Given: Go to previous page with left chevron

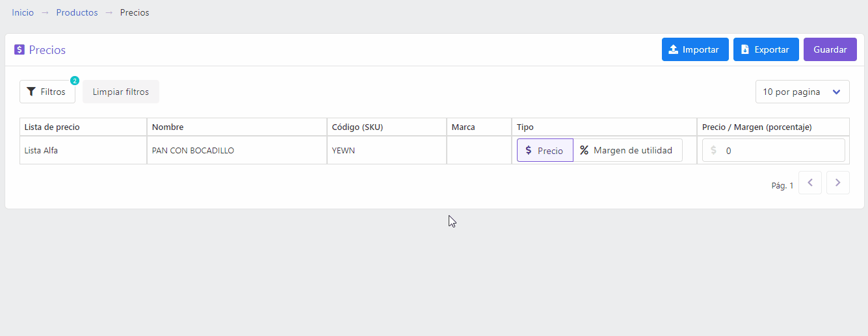Looking at the screenshot, I should coord(810,183).
